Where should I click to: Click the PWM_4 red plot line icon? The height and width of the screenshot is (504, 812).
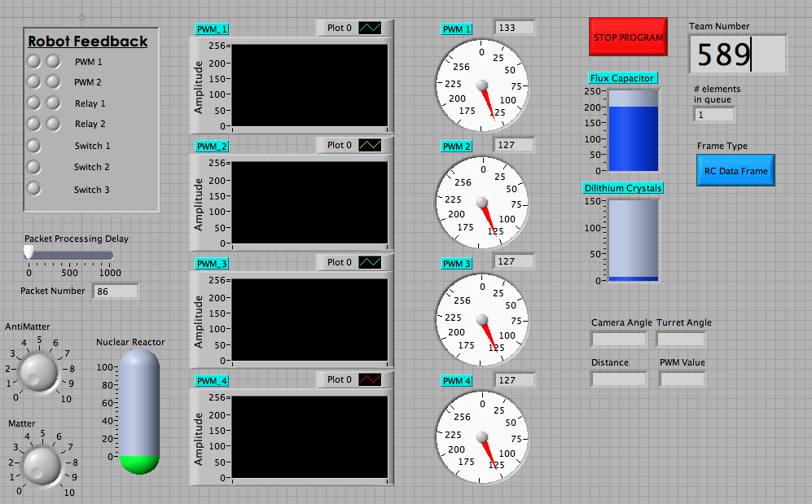click(370, 379)
